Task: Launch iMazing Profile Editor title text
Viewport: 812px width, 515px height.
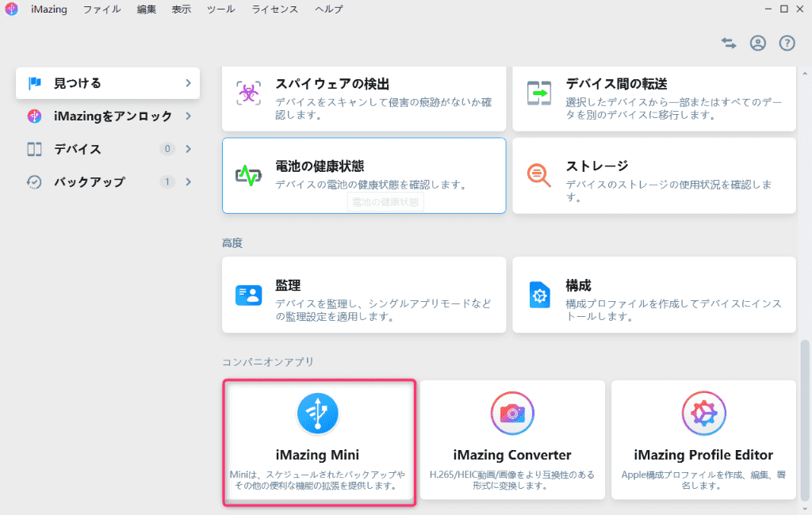Action: tap(704, 455)
